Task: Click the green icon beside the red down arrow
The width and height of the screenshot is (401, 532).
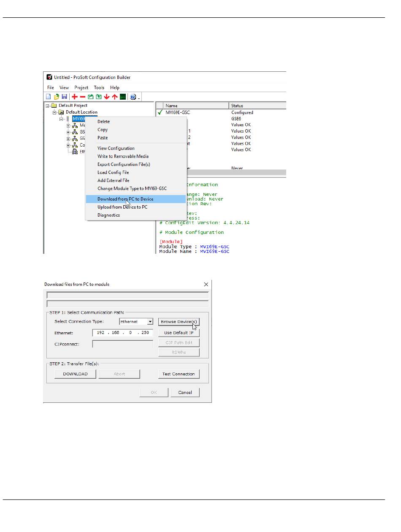Action: pyautogui.click(x=99, y=97)
